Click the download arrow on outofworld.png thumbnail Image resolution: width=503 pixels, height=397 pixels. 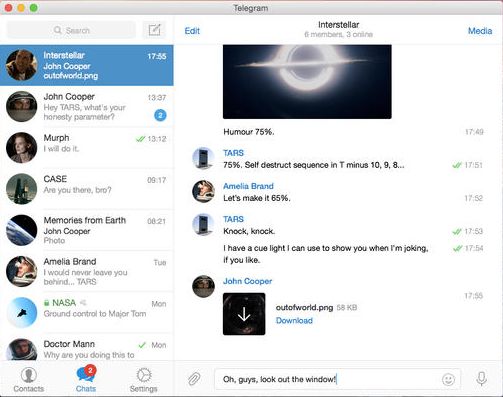pyautogui.click(x=244, y=314)
